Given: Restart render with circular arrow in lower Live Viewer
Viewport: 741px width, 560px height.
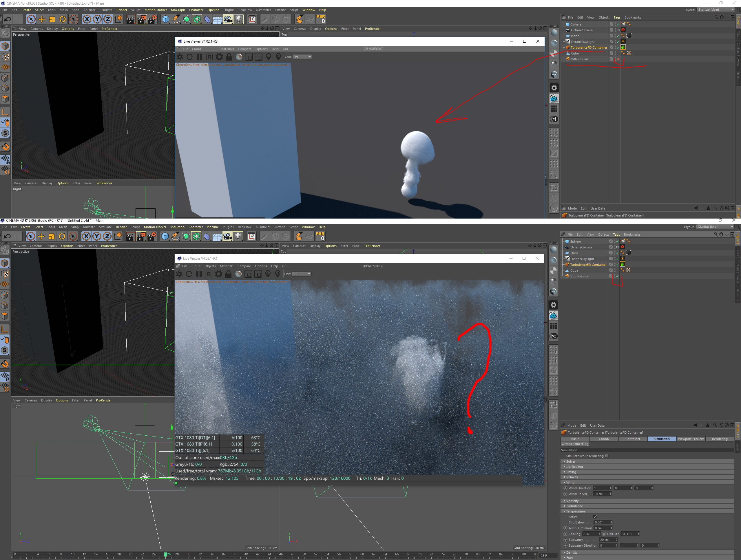Looking at the screenshot, I should click(189, 274).
